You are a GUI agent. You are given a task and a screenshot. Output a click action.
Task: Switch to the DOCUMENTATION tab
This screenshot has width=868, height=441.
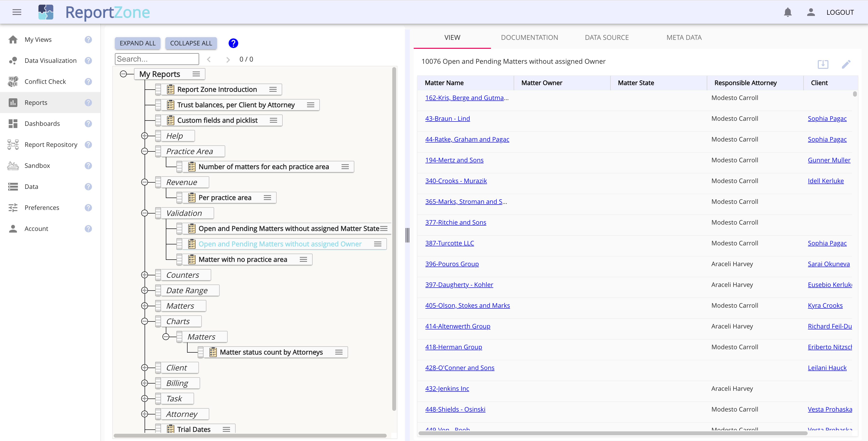[x=529, y=37]
